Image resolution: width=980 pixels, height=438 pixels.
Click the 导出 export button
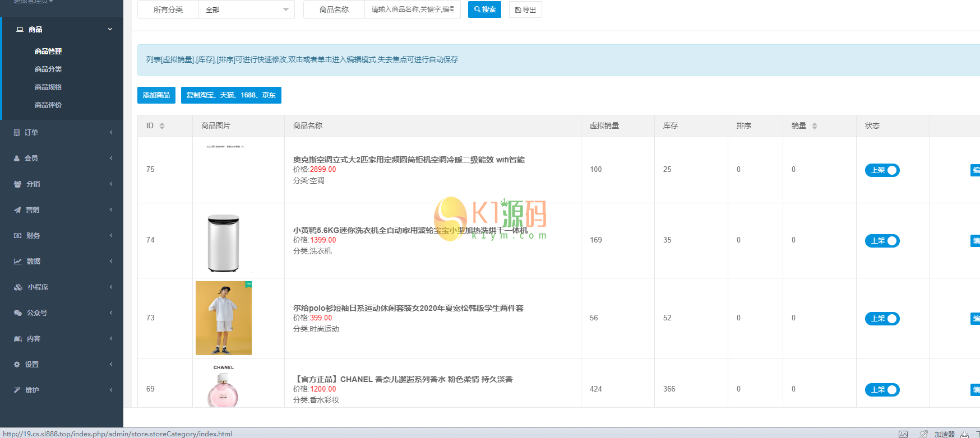[x=525, y=10]
